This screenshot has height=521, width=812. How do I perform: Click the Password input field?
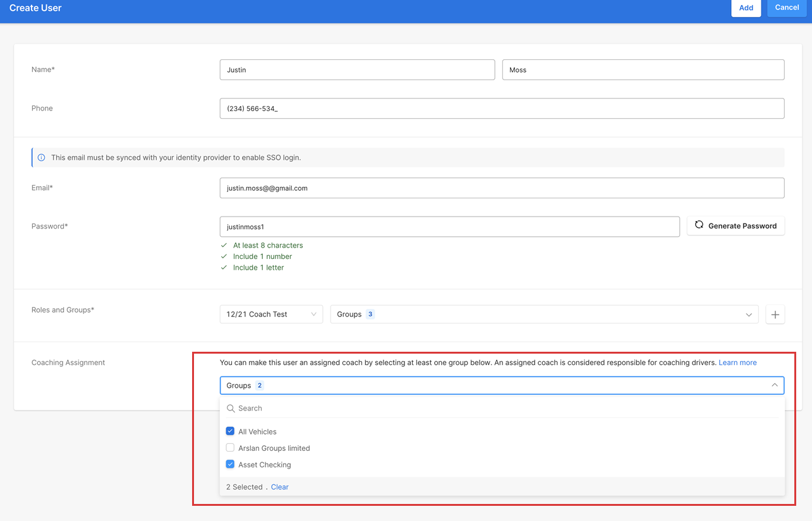[x=449, y=227]
